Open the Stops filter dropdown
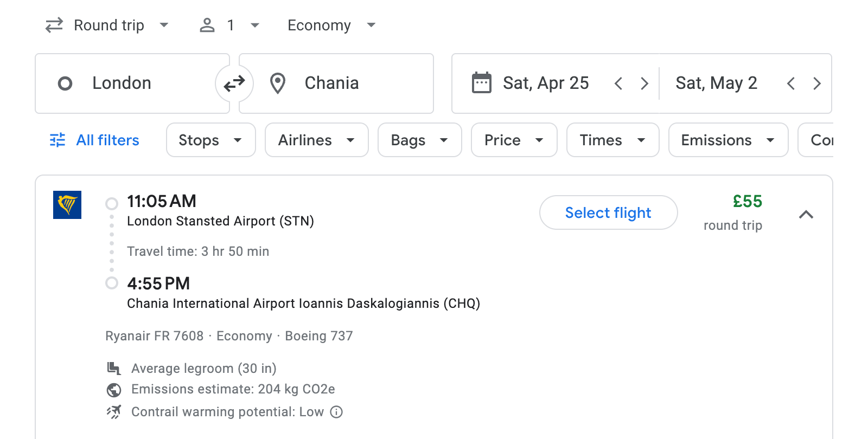Image resolution: width=868 pixels, height=439 pixels. [x=210, y=140]
